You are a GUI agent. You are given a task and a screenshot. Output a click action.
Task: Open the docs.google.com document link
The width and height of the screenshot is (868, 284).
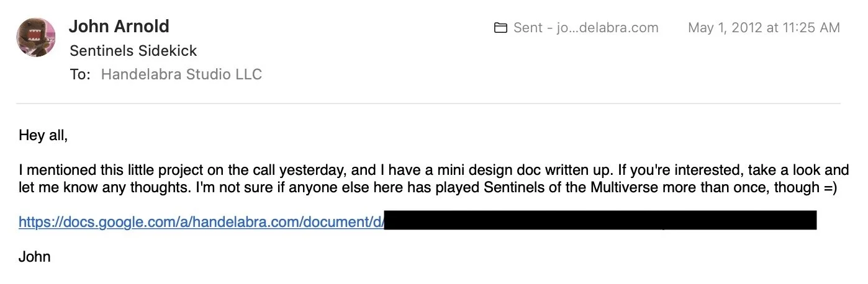[202, 221]
